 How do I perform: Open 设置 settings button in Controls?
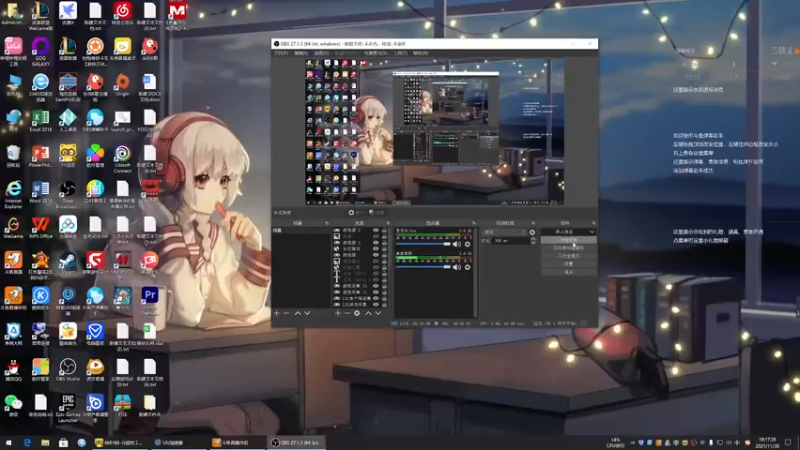[x=568, y=264]
